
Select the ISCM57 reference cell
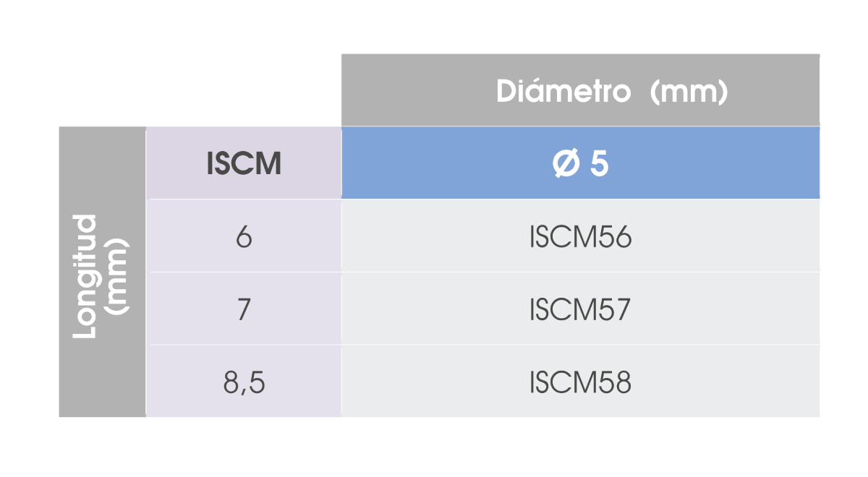pos(580,310)
